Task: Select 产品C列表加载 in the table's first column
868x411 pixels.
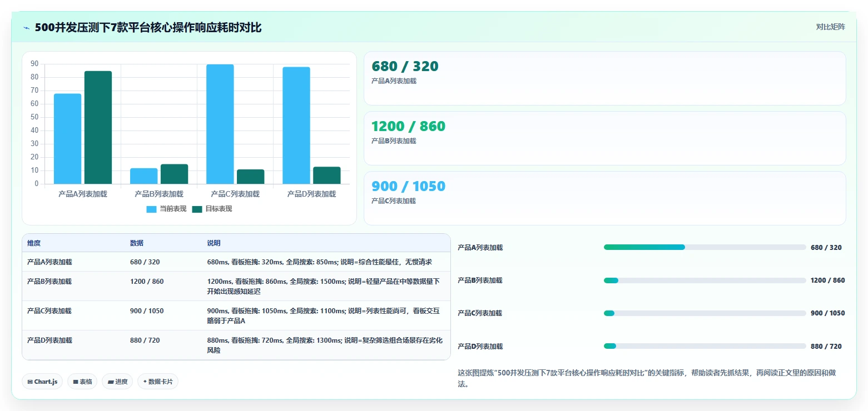Action: pos(49,311)
